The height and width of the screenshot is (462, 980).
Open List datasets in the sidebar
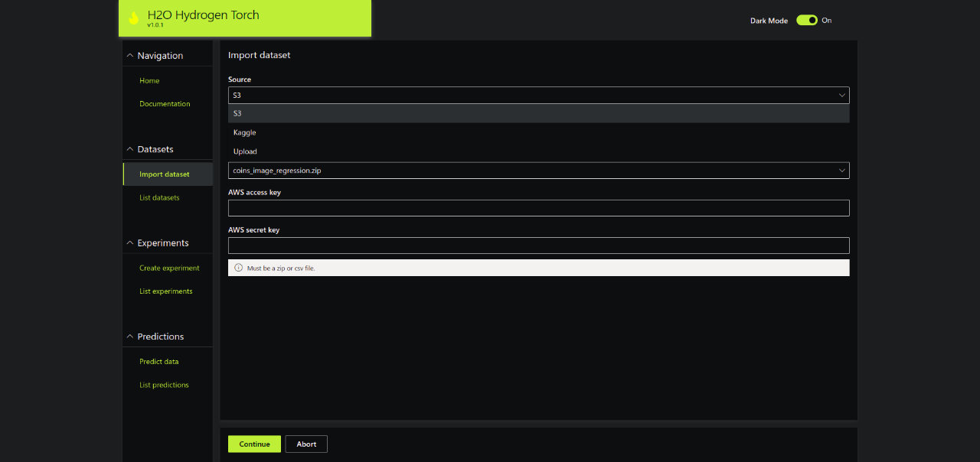(x=159, y=198)
